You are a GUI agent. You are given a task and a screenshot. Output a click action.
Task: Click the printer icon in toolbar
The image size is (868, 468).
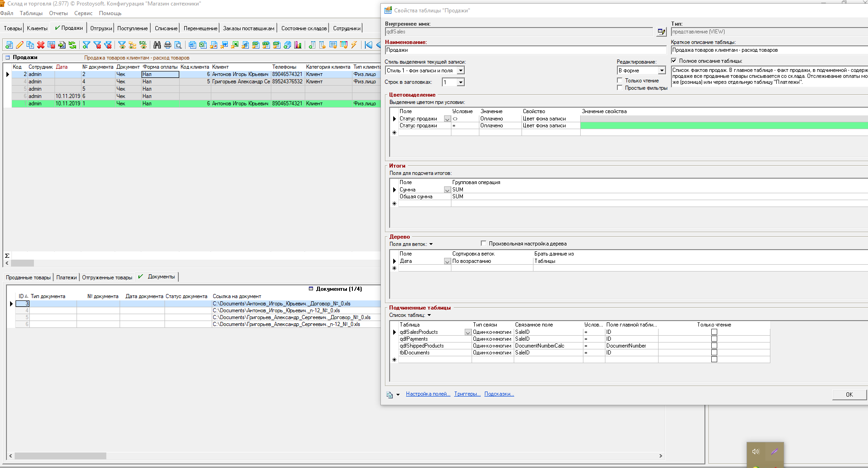tap(168, 45)
